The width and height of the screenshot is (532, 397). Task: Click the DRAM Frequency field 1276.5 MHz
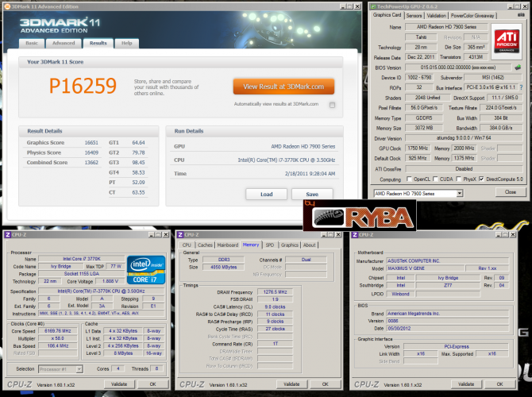click(x=275, y=292)
